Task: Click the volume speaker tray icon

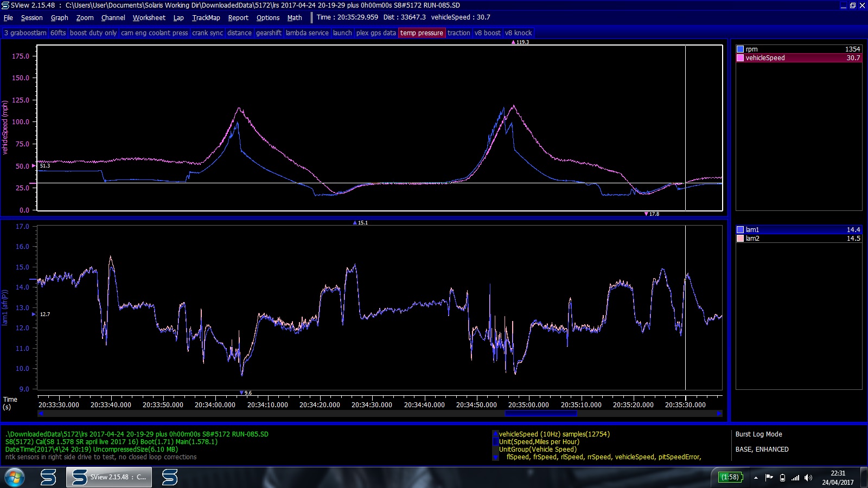Action: 808,478
